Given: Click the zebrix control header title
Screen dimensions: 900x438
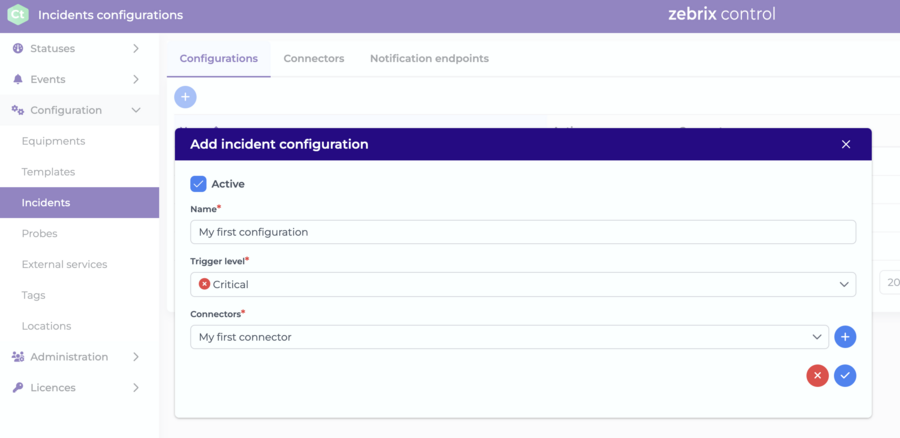Looking at the screenshot, I should click(721, 14).
